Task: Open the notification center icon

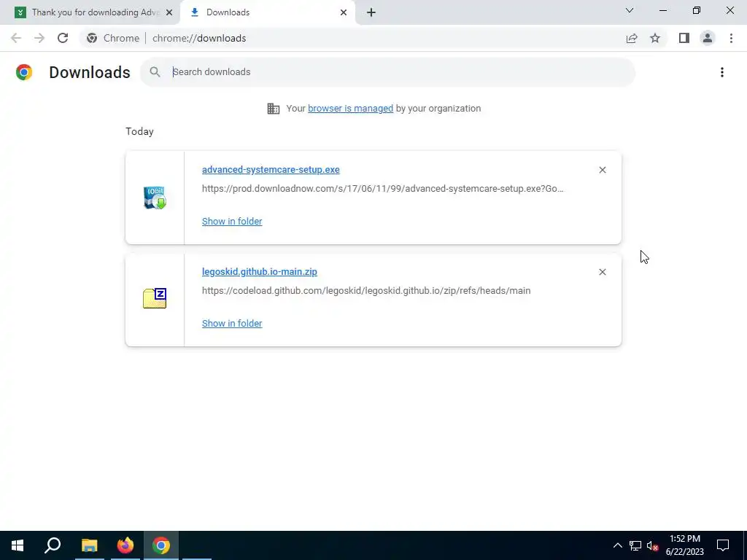Action: 723,545
